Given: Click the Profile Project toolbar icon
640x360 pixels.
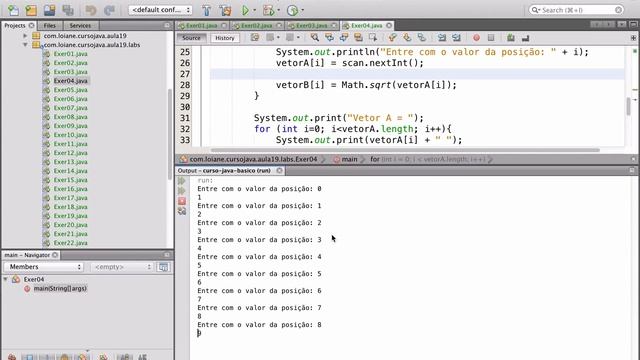Looking at the screenshot, I should [x=292, y=10].
